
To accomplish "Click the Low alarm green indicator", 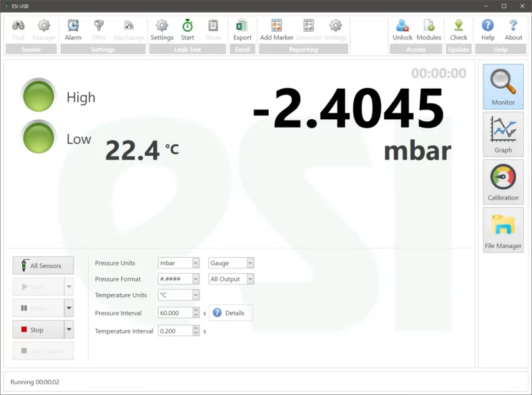I will coord(38,137).
